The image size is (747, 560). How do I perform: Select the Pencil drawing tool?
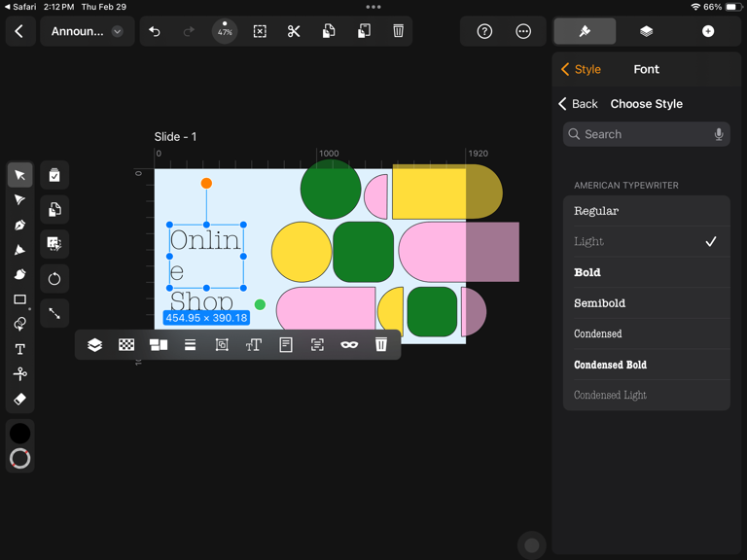[20, 250]
